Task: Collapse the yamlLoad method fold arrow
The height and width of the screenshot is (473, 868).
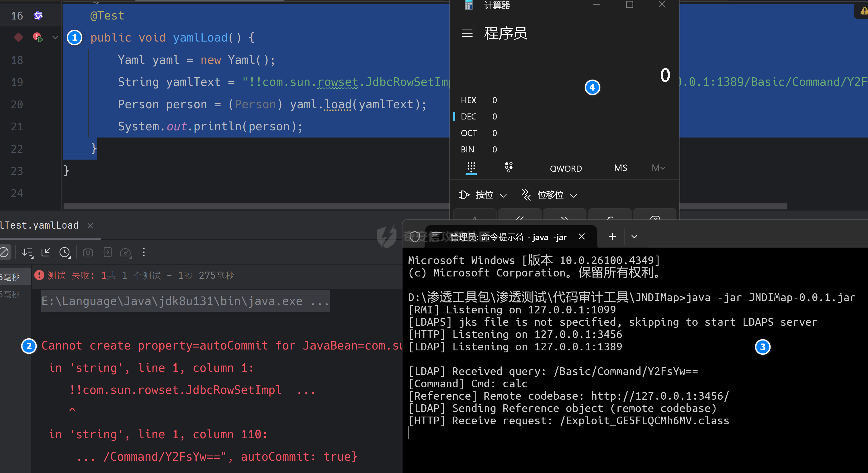Action: (55, 38)
